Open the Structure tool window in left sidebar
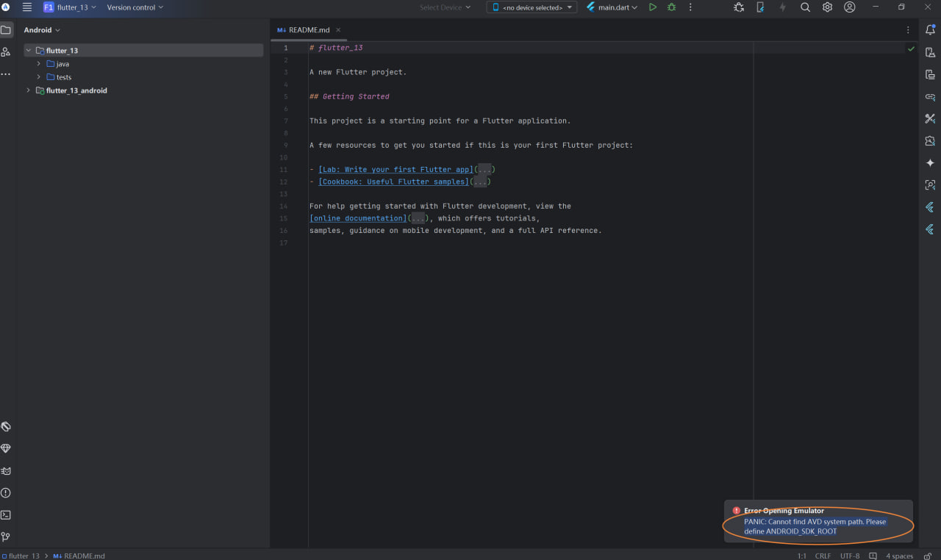The image size is (941, 560). pyautogui.click(x=6, y=52)
